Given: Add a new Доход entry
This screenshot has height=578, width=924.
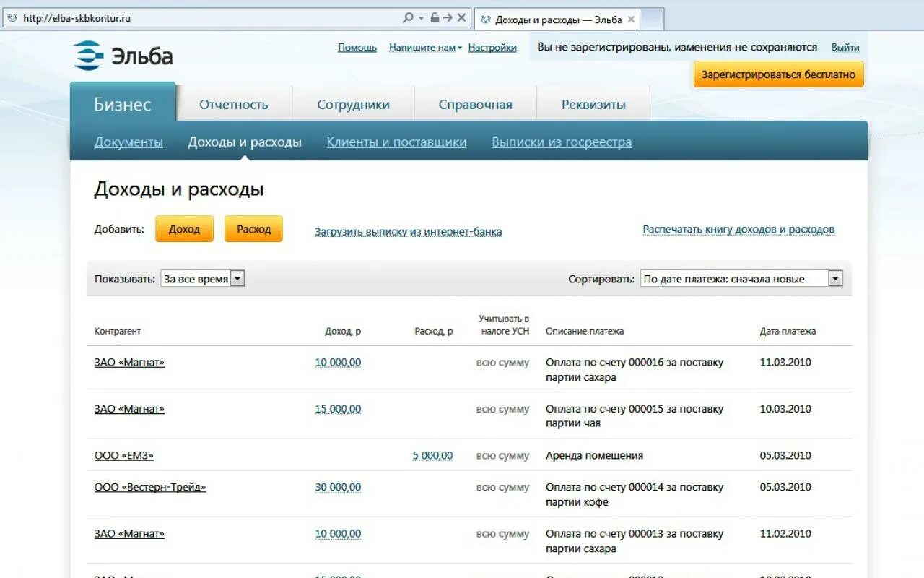Looking at the screenshot, I should click(184, 229).
